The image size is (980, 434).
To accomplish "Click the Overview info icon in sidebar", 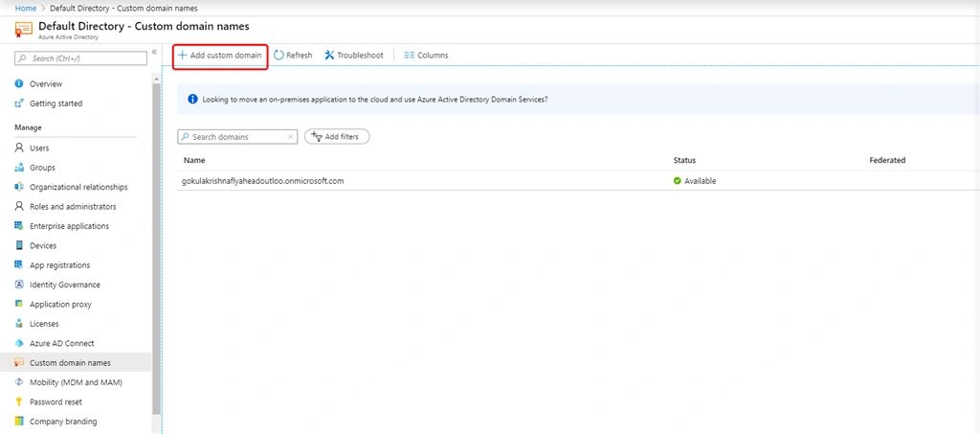I will pyautogui.click(x=19, y=83).
